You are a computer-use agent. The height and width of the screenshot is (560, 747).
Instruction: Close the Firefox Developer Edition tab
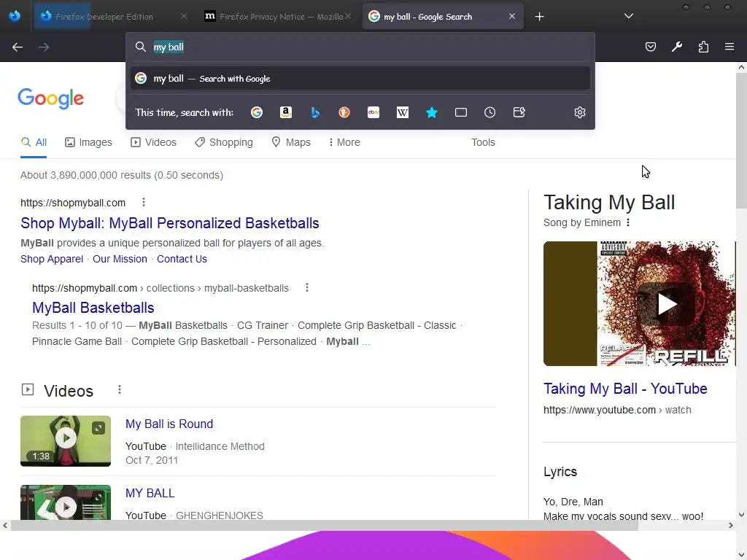point(184,16)
